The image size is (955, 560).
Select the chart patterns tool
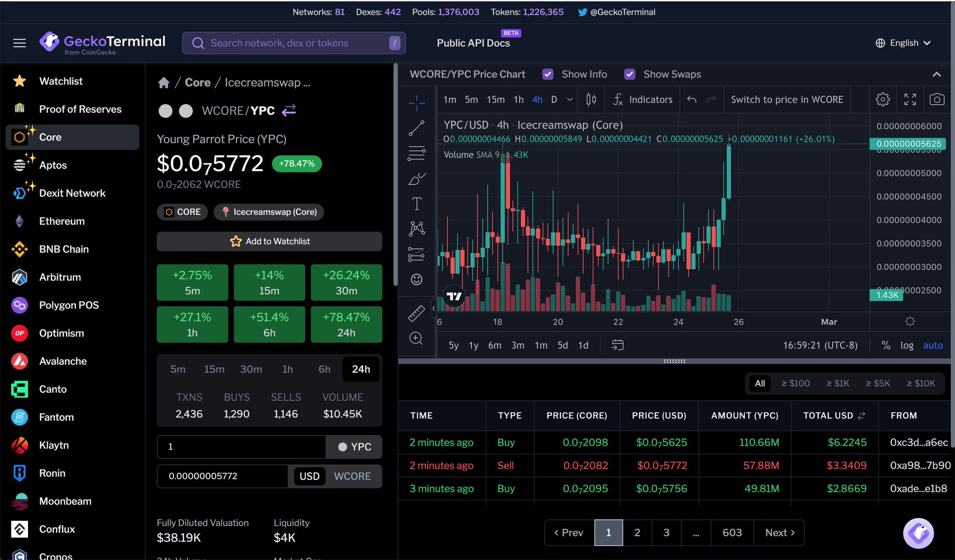(416, 228)
